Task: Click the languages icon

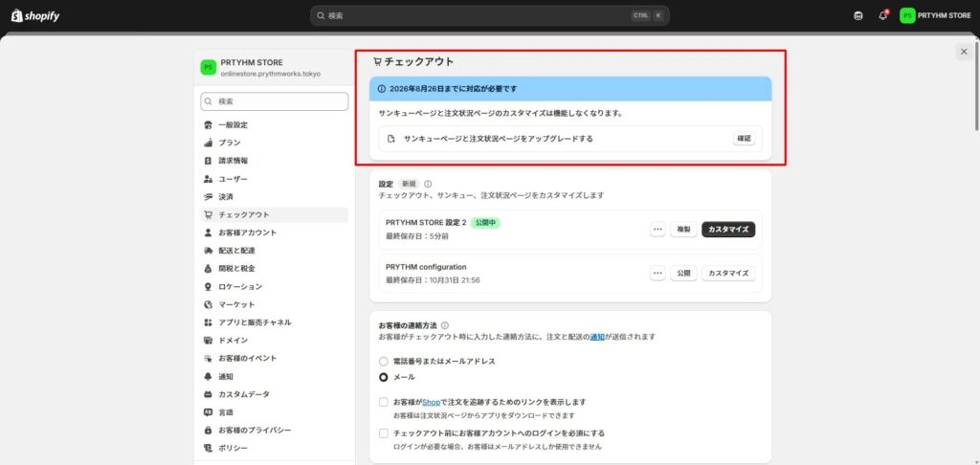Action: click(208, 412)
